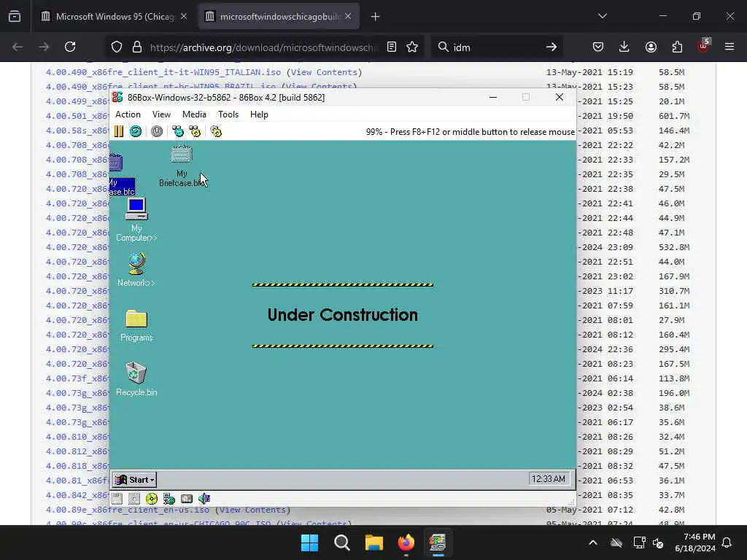Bookmark this page with star icon
The image size is (747, 560).
click(x=412, y=47)
